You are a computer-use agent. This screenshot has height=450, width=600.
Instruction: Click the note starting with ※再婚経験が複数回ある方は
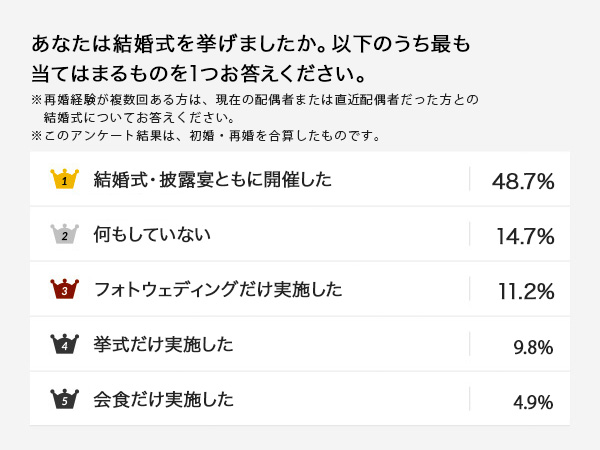(256, 99)
